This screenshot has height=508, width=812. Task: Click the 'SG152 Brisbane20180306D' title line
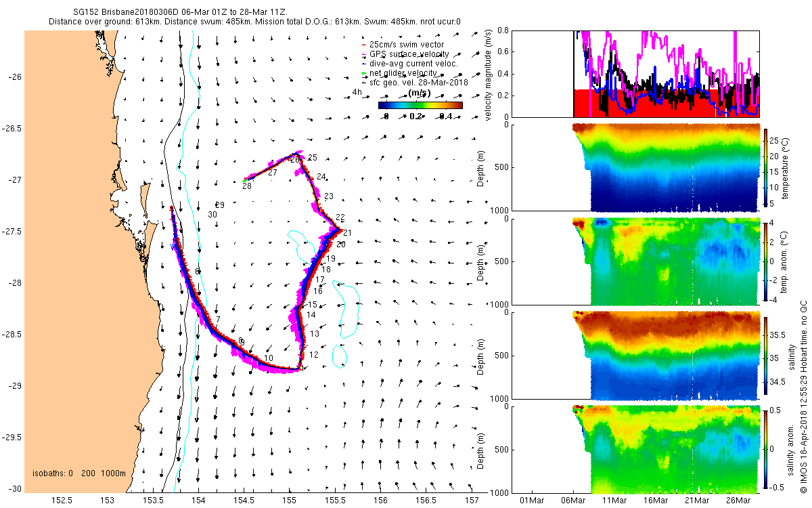pyautogui.click(x=180, y=12)
